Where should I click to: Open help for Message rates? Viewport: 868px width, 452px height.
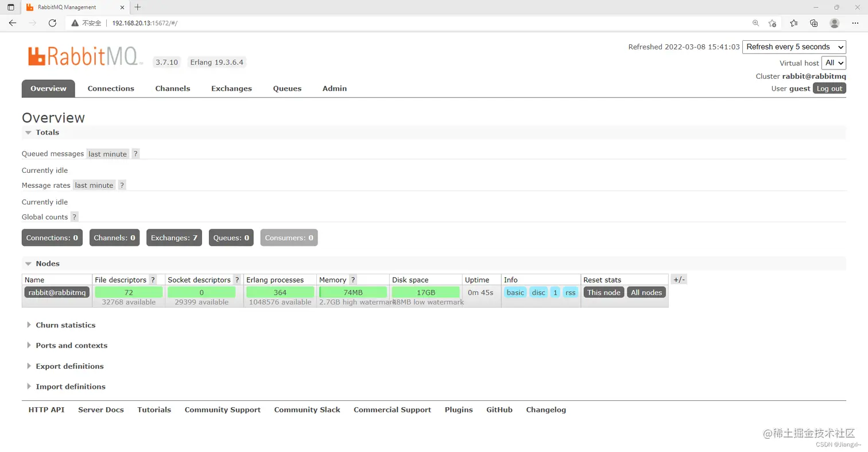click(122, 186)
